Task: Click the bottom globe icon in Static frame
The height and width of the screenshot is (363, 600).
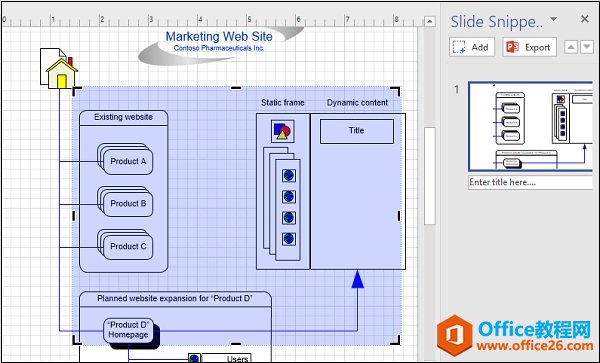Action: coord(289,239)
